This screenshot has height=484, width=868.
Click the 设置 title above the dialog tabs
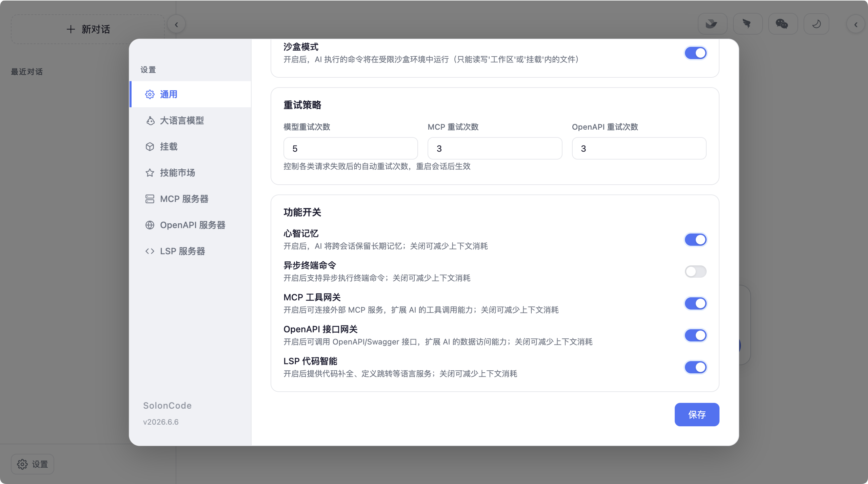(x=148, y=70)
